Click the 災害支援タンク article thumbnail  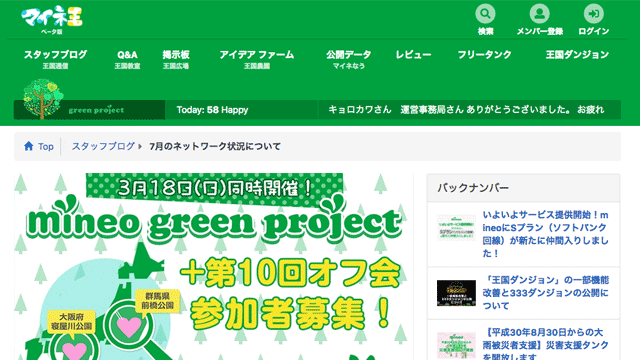point(456,345)
